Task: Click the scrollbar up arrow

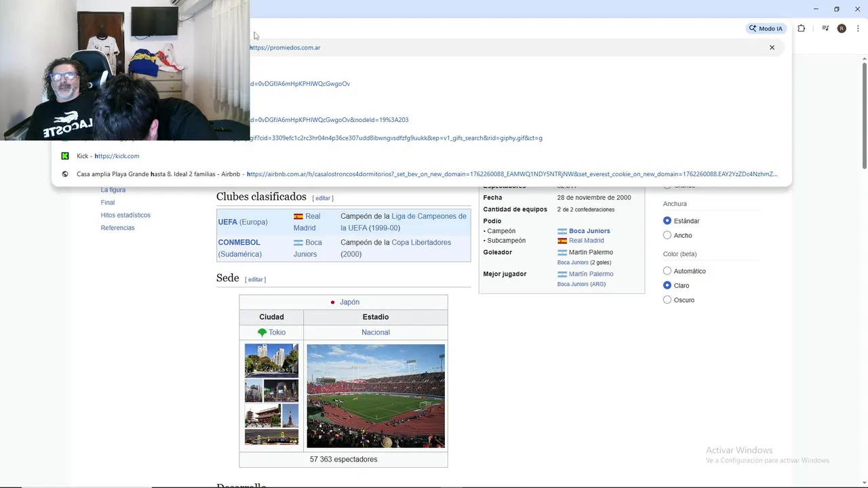Action: coord(865,59)
